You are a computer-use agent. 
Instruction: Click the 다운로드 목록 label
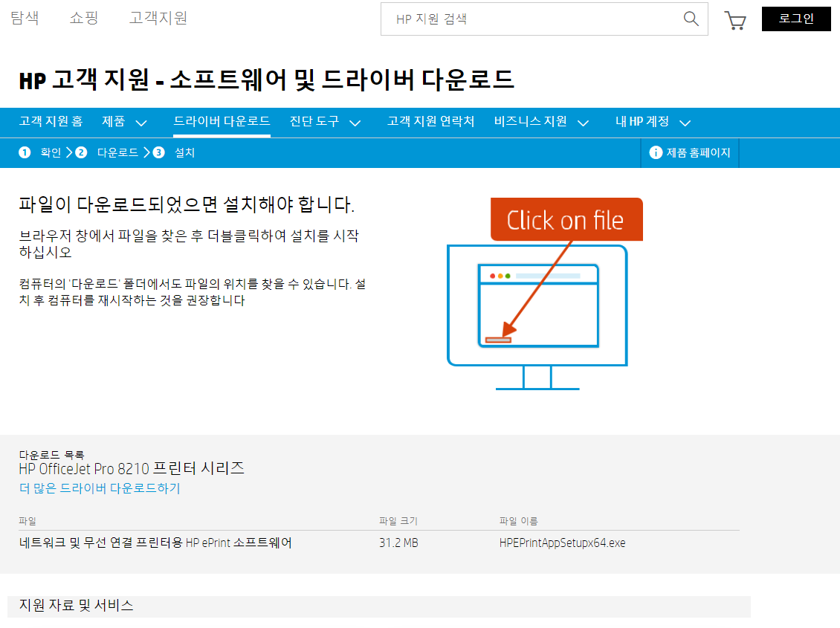pos(51,455)
